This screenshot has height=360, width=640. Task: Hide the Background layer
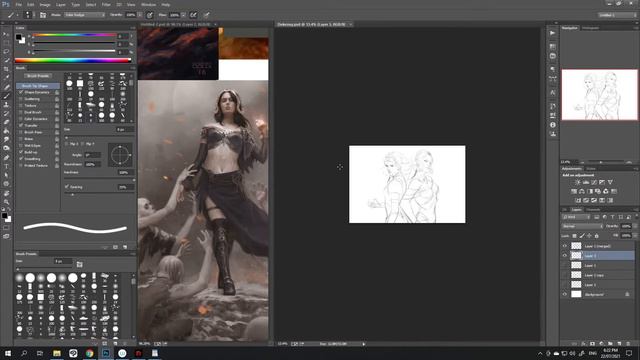coord(565,294)
